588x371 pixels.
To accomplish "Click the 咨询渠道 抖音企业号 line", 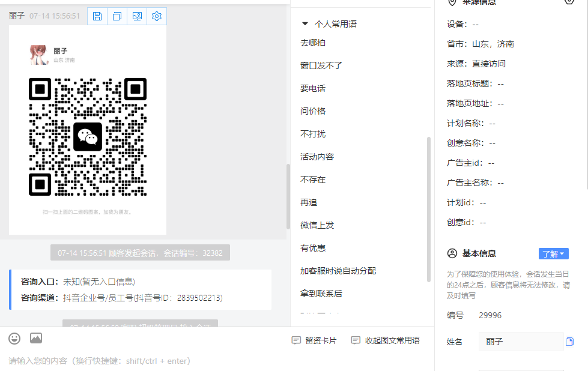I will click(122, 298).
